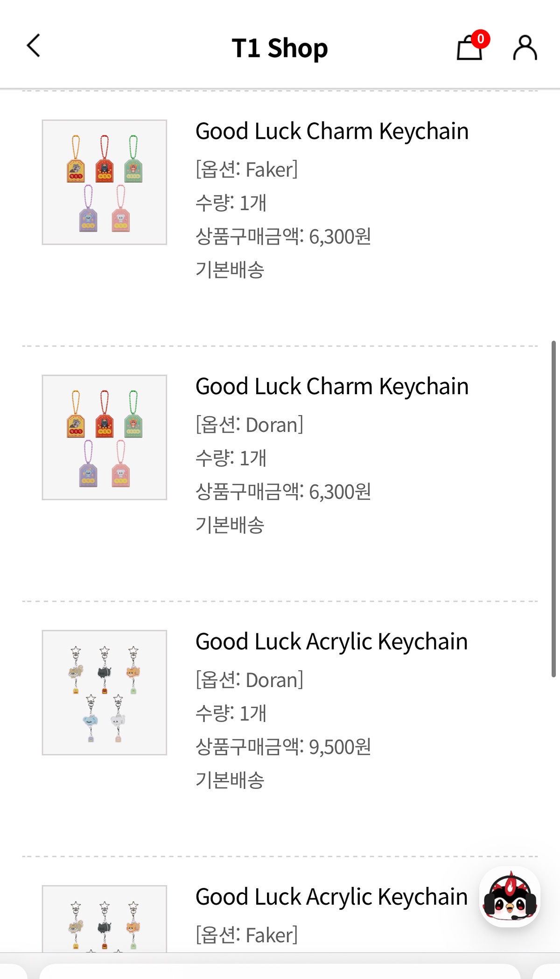
Task: Tap the Doran option text of Charm Keychain
Action: [x=249, y=425]
